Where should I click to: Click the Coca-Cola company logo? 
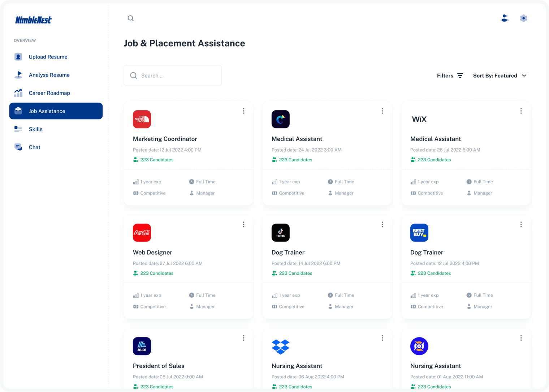click(x=142, y=233)
